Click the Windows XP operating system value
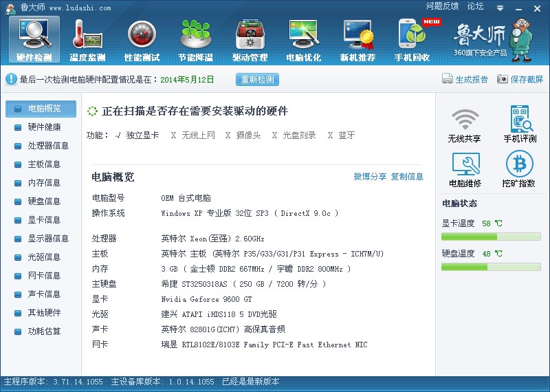Screen dimensions: 550x392 (x=250, y=213)
